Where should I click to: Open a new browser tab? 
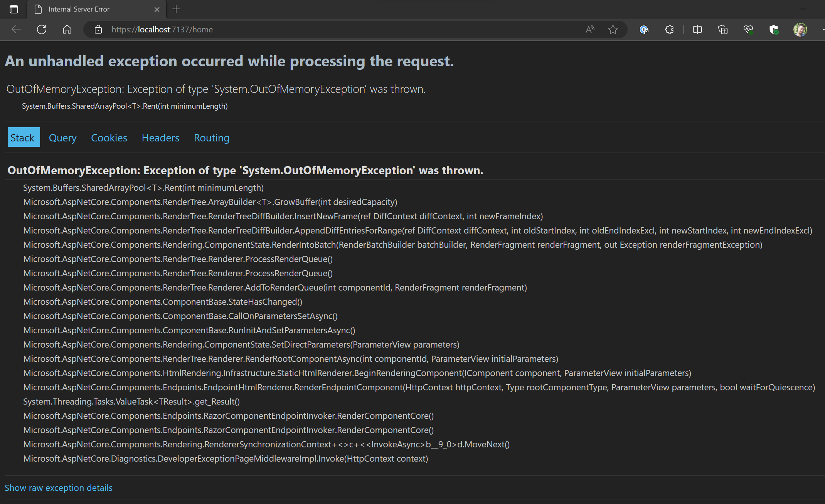click(x=176, y=9)
